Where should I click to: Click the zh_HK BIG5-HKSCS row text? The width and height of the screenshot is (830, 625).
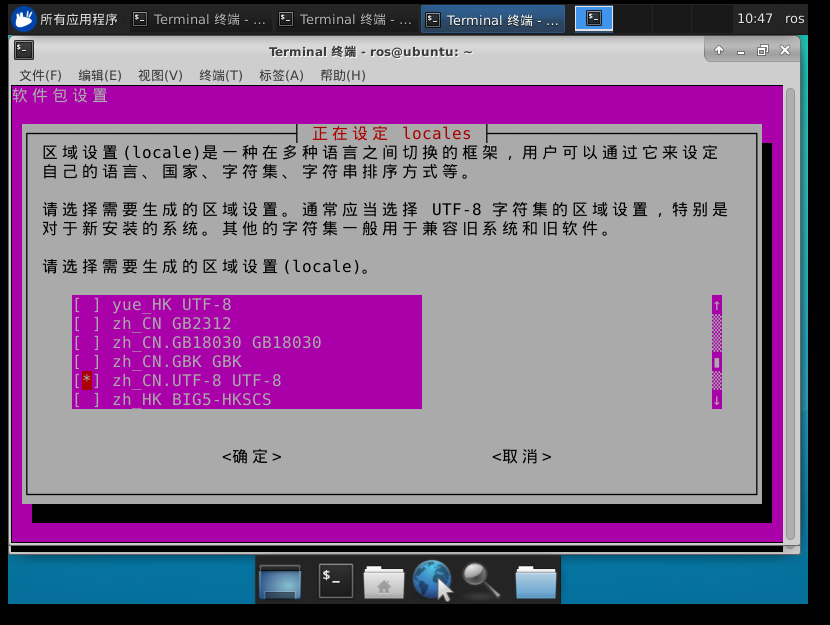(x=192, y=400)
